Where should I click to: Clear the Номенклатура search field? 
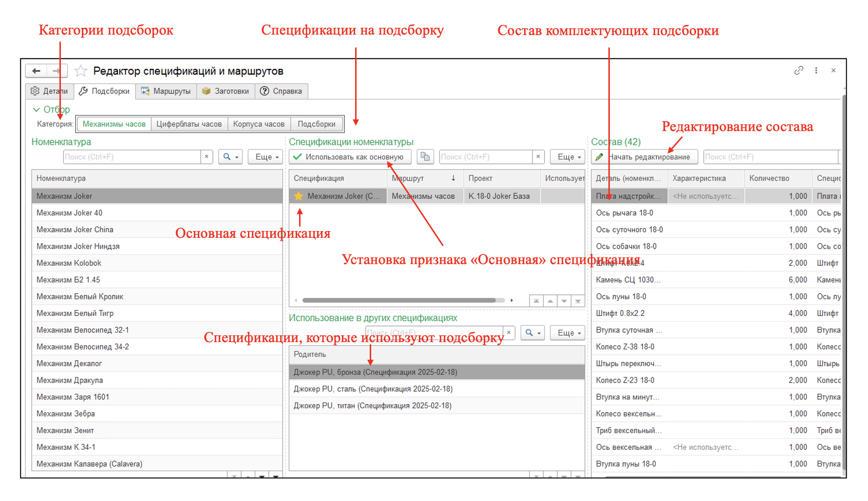click(x=207, y=157)
